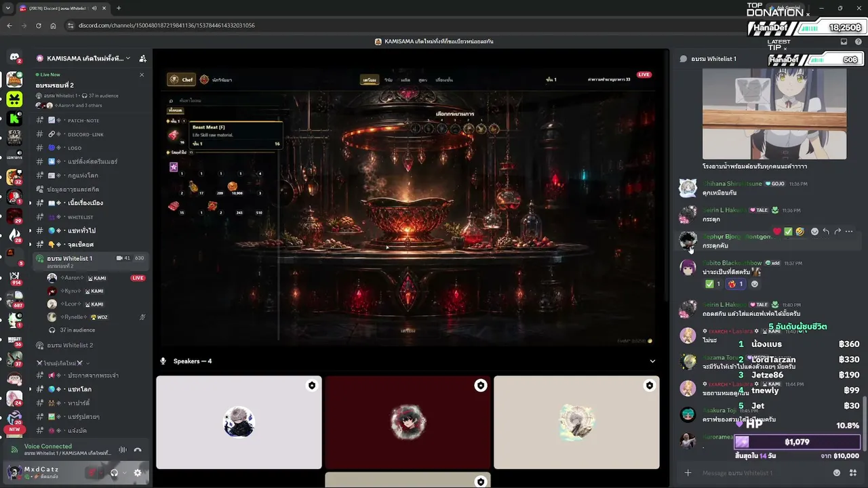The height and width of the screenshot is (488, 868).
Task: Toggle the fire reaction under the 11:37 PM message
Action: coord(736,284)
